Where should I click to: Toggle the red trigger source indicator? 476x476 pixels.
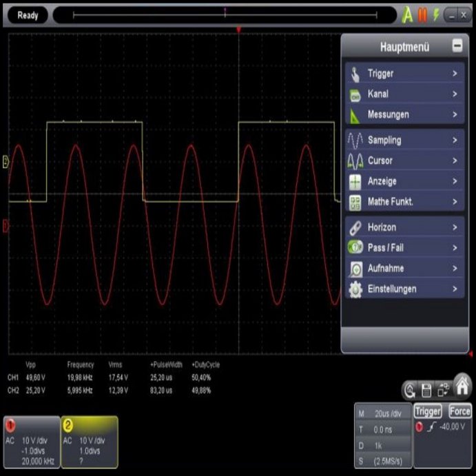(x=420, y=427)
